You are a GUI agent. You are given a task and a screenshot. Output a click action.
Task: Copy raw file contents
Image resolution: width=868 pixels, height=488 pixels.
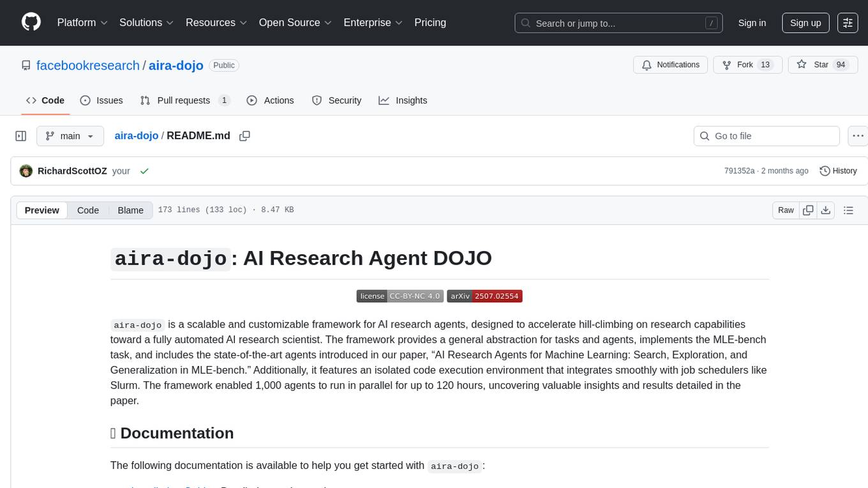coord(808,210)
